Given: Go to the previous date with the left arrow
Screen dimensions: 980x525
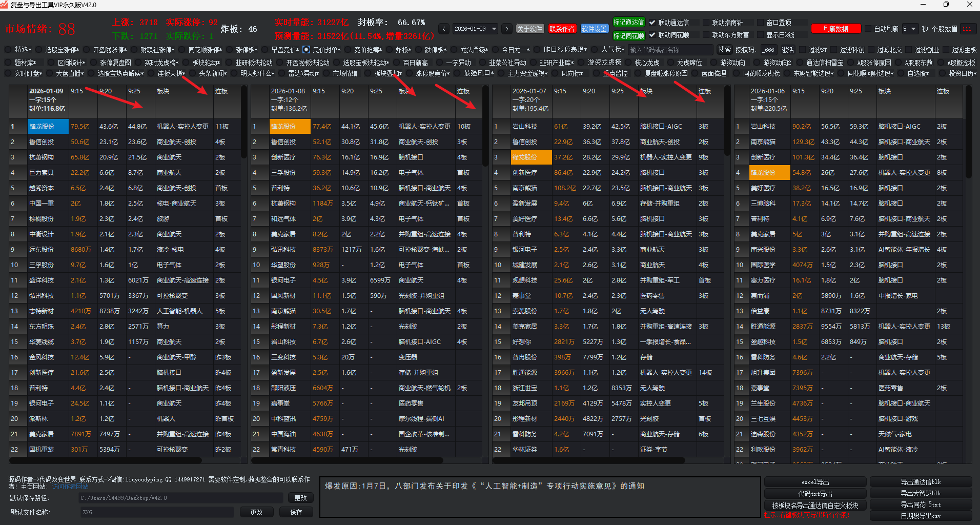Looking at the screenshot, I should point(444,29).
